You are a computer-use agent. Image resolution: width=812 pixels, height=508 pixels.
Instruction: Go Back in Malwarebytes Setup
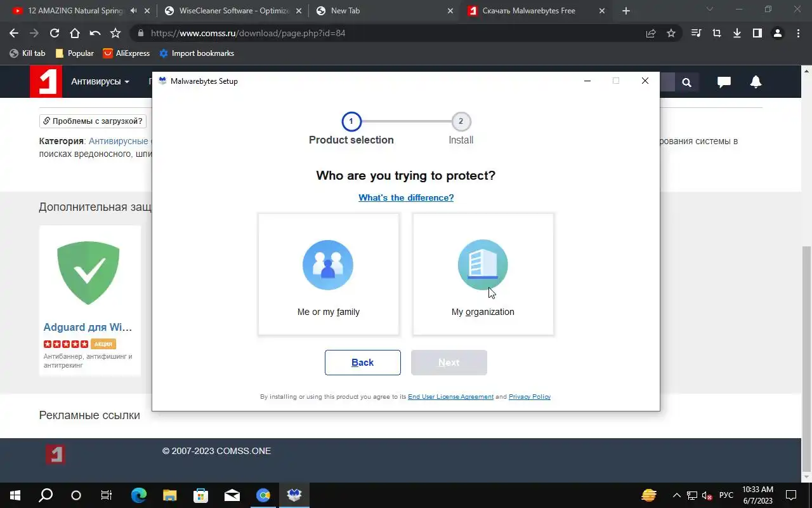click(363, 363)
